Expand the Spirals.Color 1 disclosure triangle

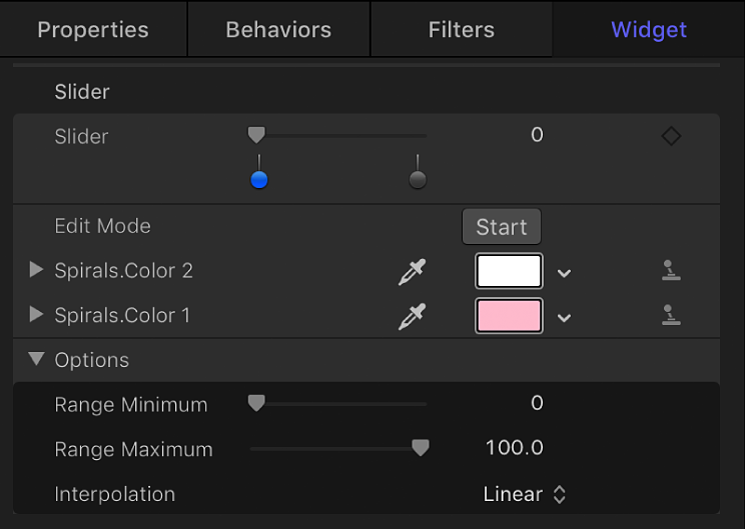point(37,315)
